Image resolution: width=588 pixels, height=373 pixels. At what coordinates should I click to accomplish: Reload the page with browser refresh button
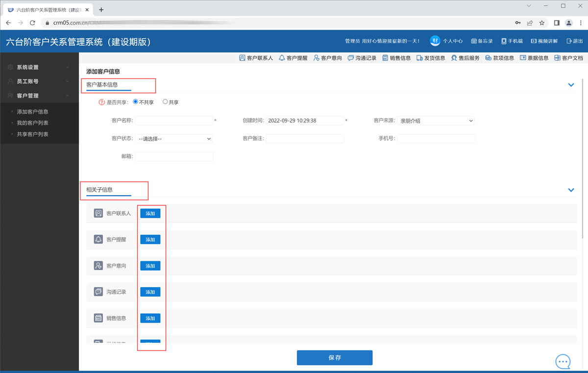pos(32,23)
